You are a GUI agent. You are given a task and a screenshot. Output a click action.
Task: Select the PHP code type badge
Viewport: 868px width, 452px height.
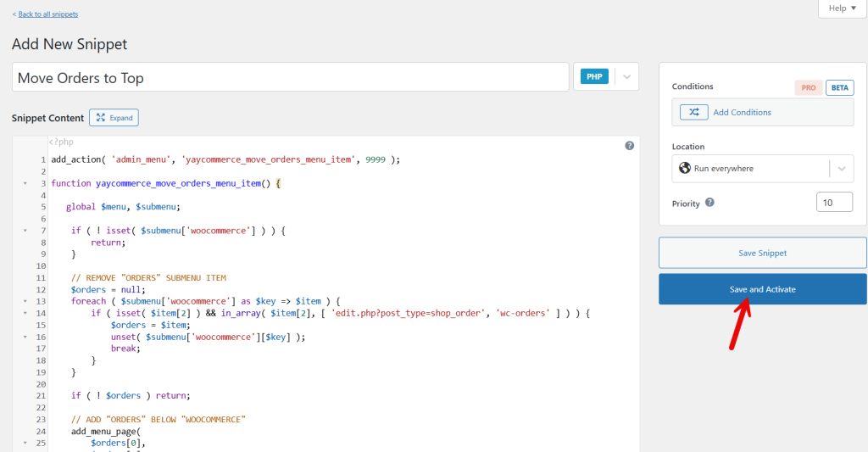[x=594, y=76]
